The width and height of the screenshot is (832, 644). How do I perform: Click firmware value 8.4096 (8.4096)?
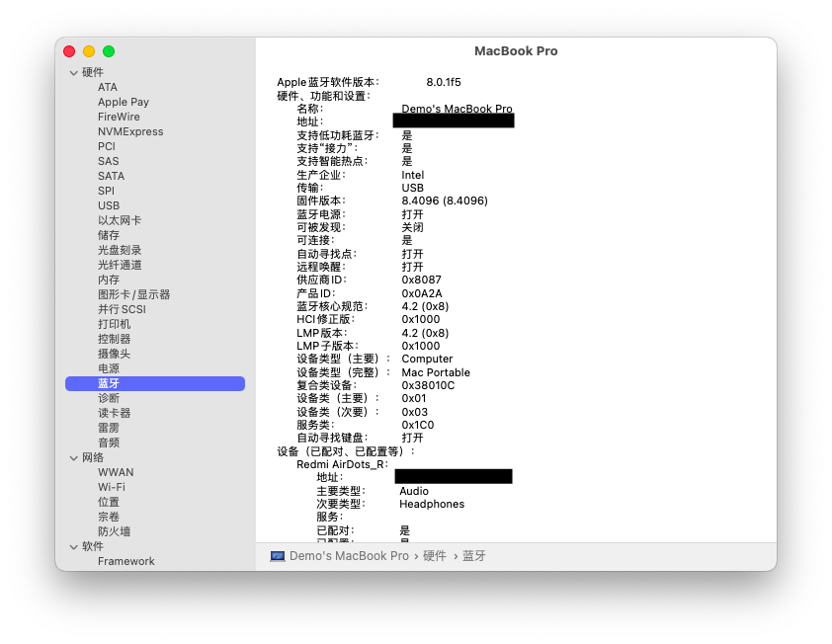point(445,201)
